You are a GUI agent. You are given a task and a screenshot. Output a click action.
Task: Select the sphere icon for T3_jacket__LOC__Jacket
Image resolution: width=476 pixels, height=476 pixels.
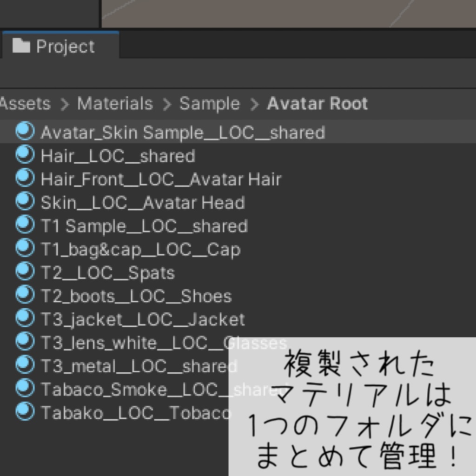tap(24, 319)
